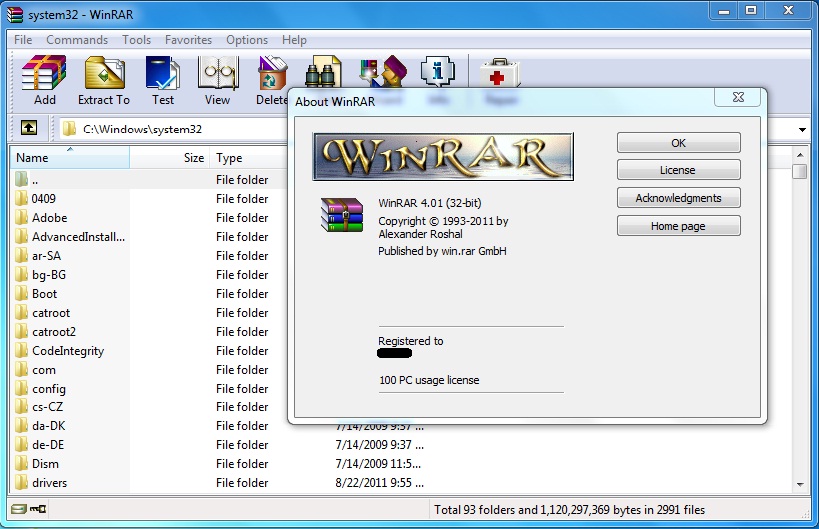Click the Info toolbar icon

point(438,71)
